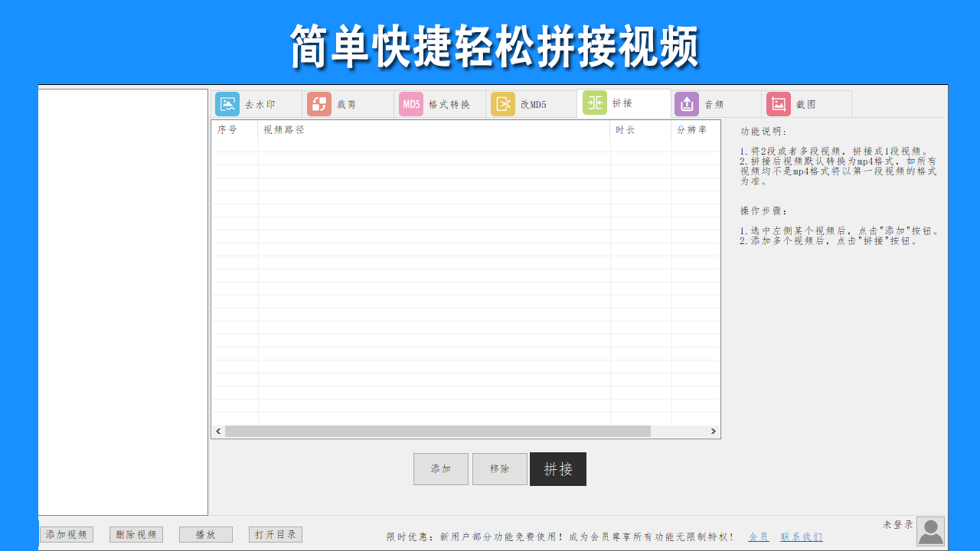Open the 会员 membership link
Screen dimensions: 980x551
[x=759, y=536]
